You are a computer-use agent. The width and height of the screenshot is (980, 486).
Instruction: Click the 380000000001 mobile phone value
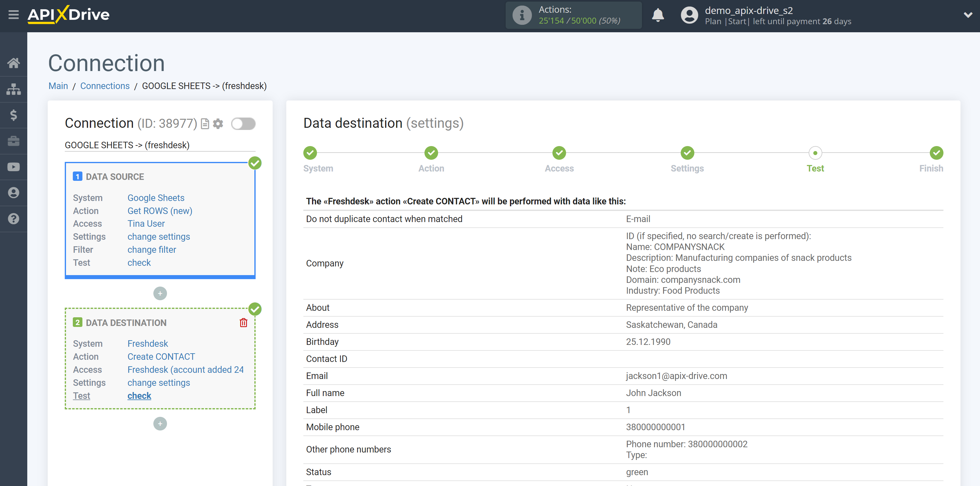[x=656, y=427]
